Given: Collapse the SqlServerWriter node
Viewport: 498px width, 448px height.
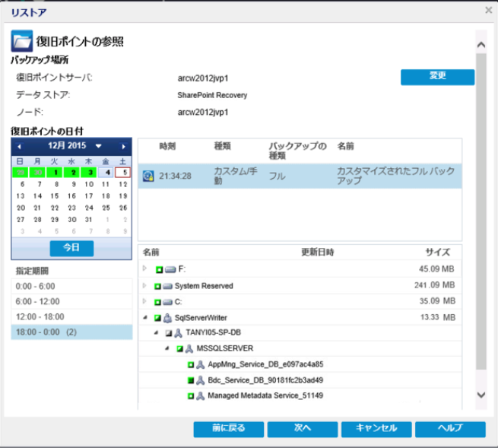Looking at the screenshot, I should point(145,317).
